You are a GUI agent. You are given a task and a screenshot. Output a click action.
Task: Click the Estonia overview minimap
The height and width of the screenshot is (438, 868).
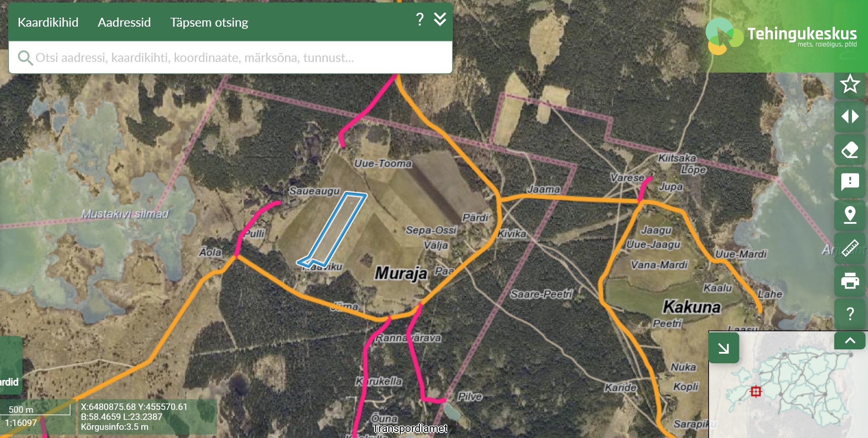[788, 385]
